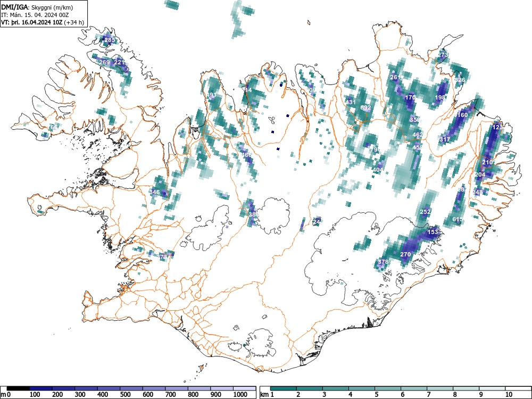Click the black 0–100 m legend swatch
The image size is (532, 399).
(x=18, y=388)
